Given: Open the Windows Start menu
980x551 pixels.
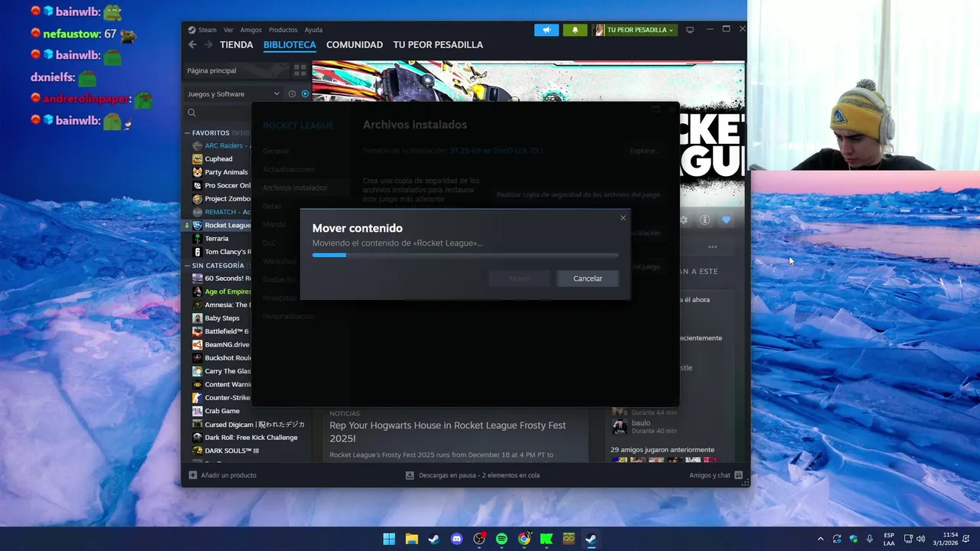Looking at the screenshot, I should click(389, 539).
